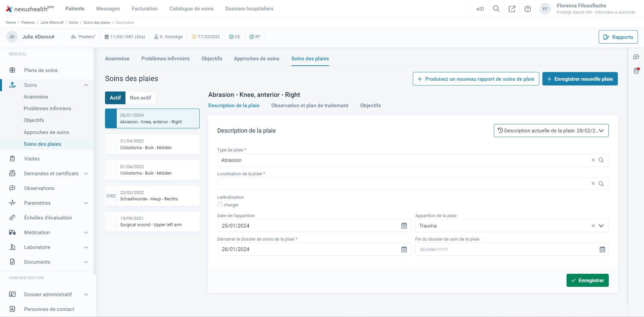Click the eID reader button
The height and width of the screenshot is (317, 644).
[480, 9]
